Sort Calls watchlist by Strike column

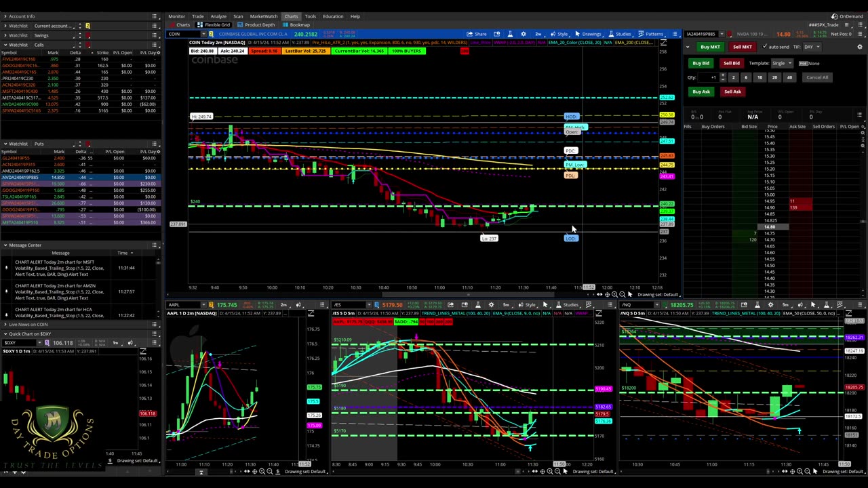pos(102,52)
